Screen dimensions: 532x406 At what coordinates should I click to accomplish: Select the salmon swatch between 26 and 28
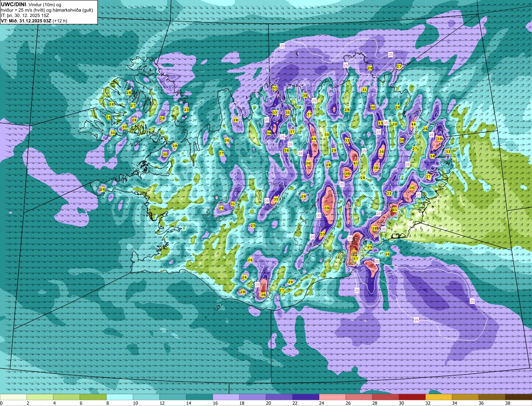pyautogui.click(x=359, y=397)
